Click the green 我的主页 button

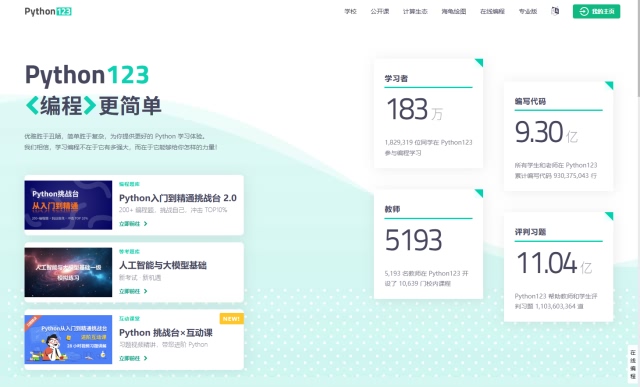point(596,11)
